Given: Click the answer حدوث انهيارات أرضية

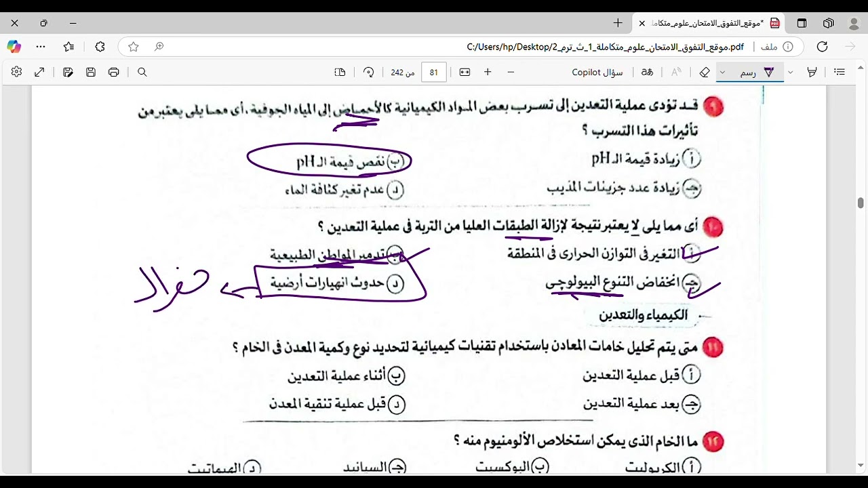Looking at the screenshot, I should click(x=337, y=283).
